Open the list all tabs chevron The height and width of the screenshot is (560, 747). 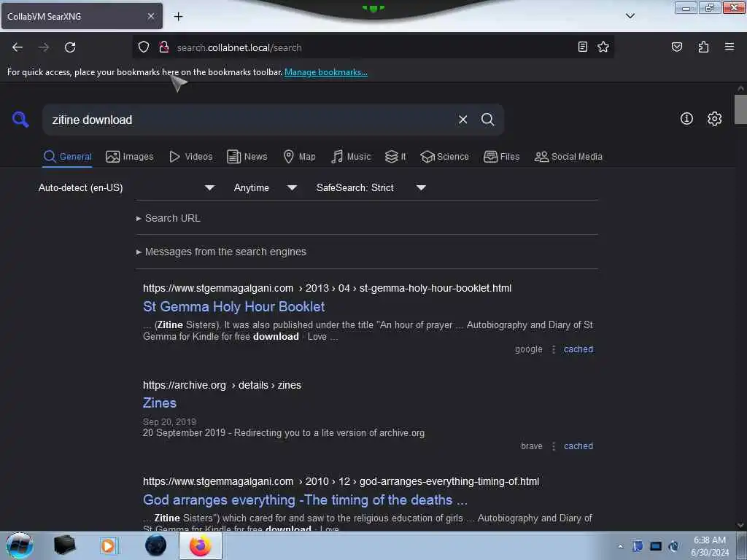[x=630, y=16]
